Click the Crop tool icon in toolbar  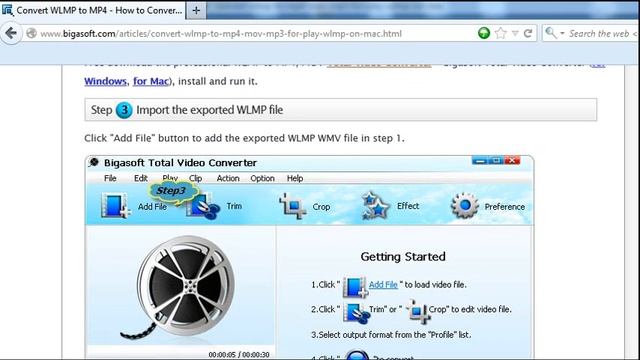293,206
